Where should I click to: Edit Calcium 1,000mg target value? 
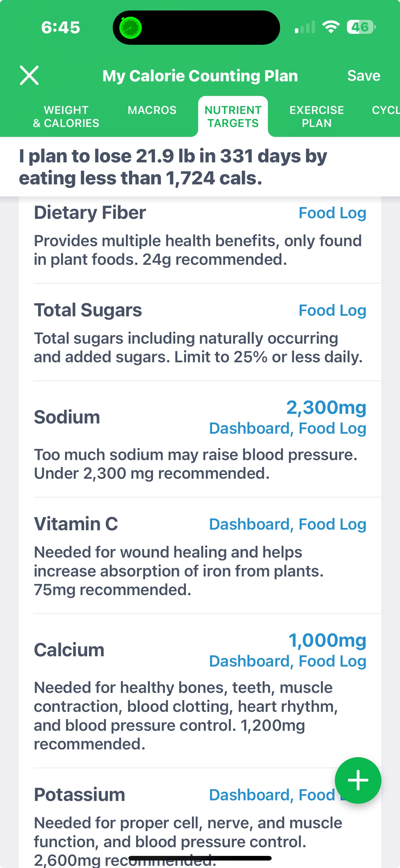tap(327, 640)
